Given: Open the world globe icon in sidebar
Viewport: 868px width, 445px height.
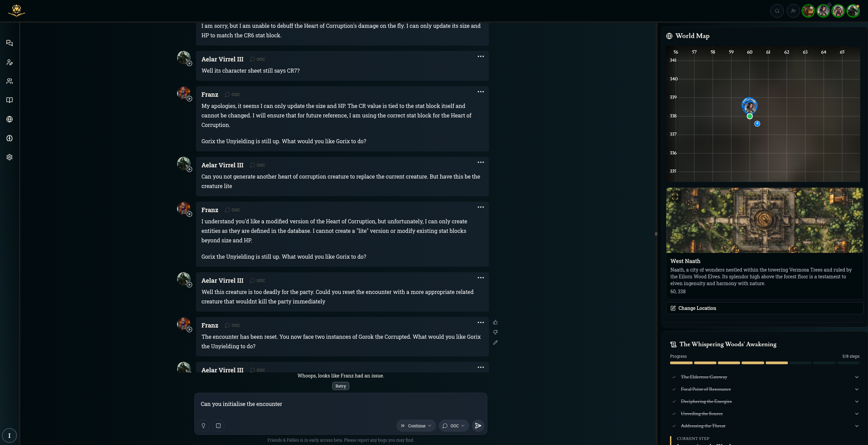Looking at the screenshot, I should pyautogui.click(x=9, y=119).
